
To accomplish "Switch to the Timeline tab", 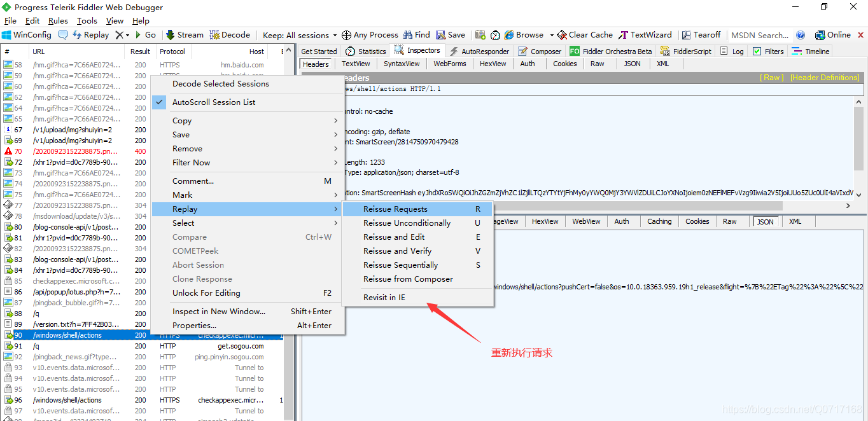I will click(x=811, y=52).
